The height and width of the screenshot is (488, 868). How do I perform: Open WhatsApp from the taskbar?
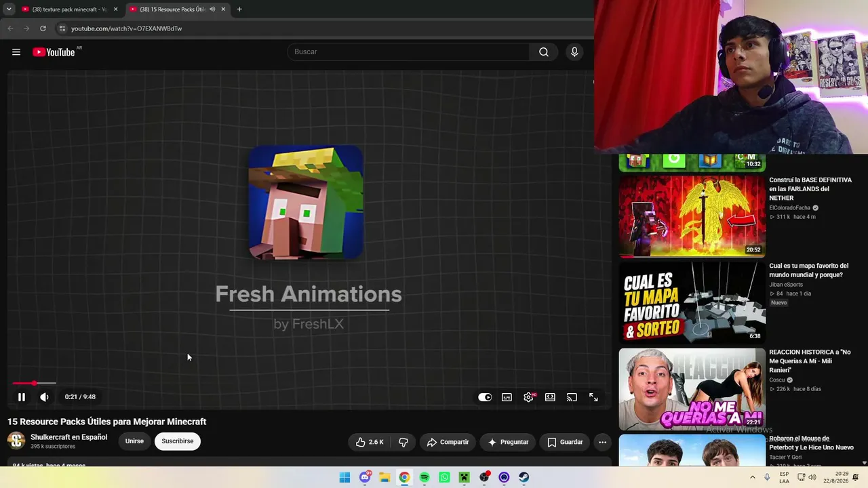tap(444, 477)
